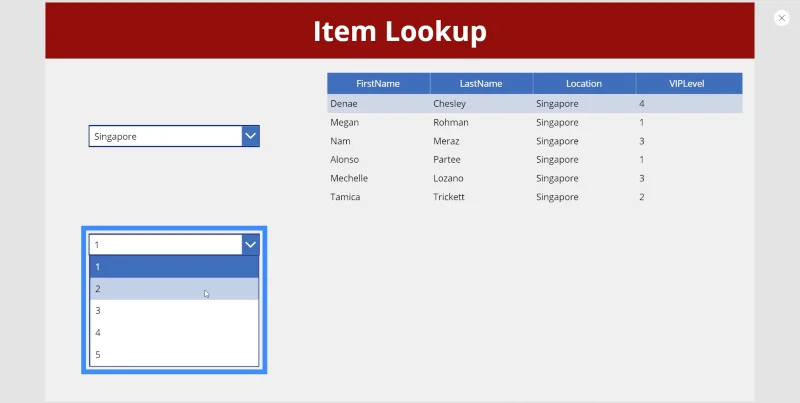
Task: Click Singapore location in Alonso's row
Action: 557,160
